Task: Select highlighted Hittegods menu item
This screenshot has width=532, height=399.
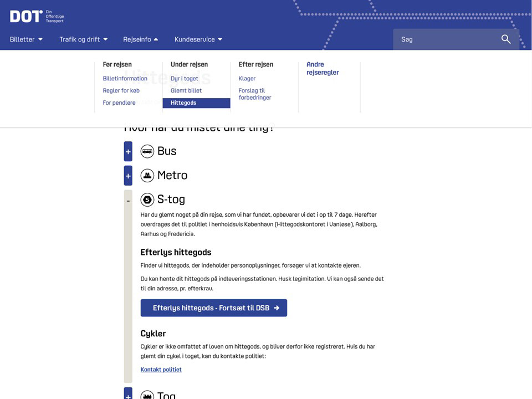Action: pyautogui.click(x=196, y=103)
